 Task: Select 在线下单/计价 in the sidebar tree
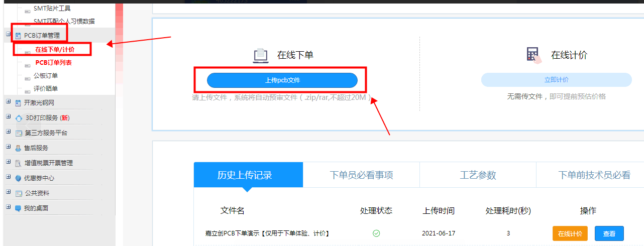pyautogui.click(x=55, y=49)
